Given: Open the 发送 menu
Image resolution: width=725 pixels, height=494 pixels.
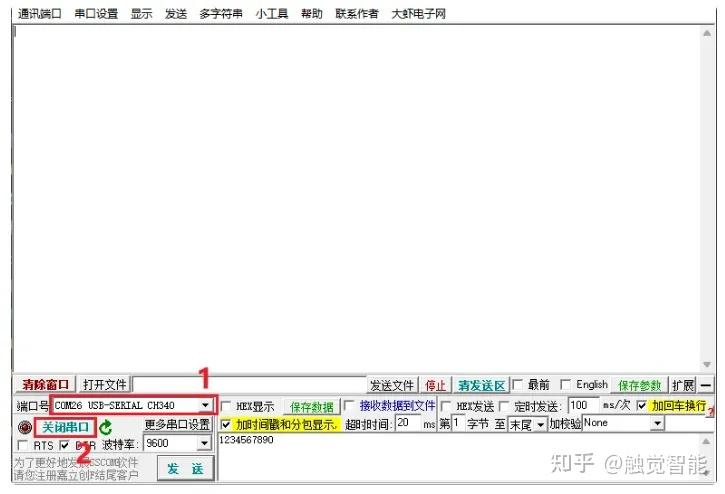Looking at the screenshot, I should point(176,14).
